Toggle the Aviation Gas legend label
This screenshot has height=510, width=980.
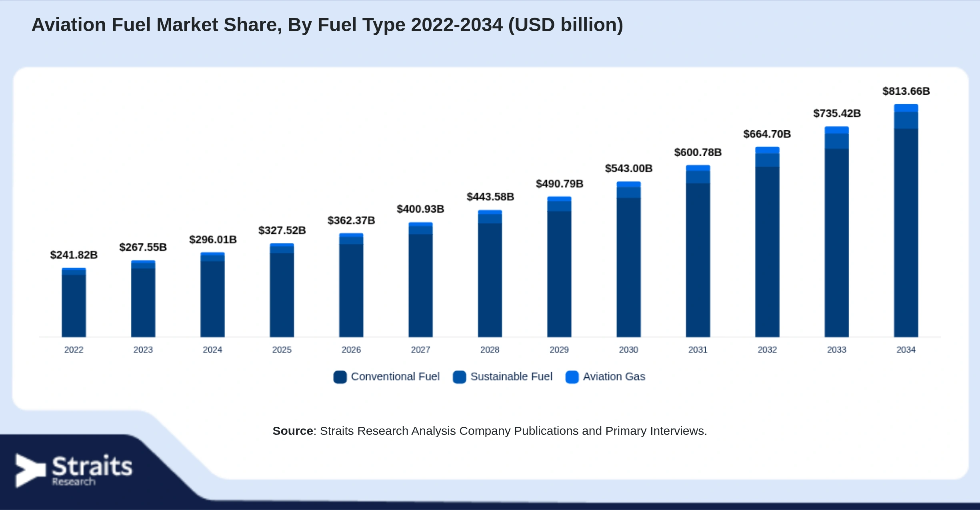pyautogui.click(x=614, y=377)
